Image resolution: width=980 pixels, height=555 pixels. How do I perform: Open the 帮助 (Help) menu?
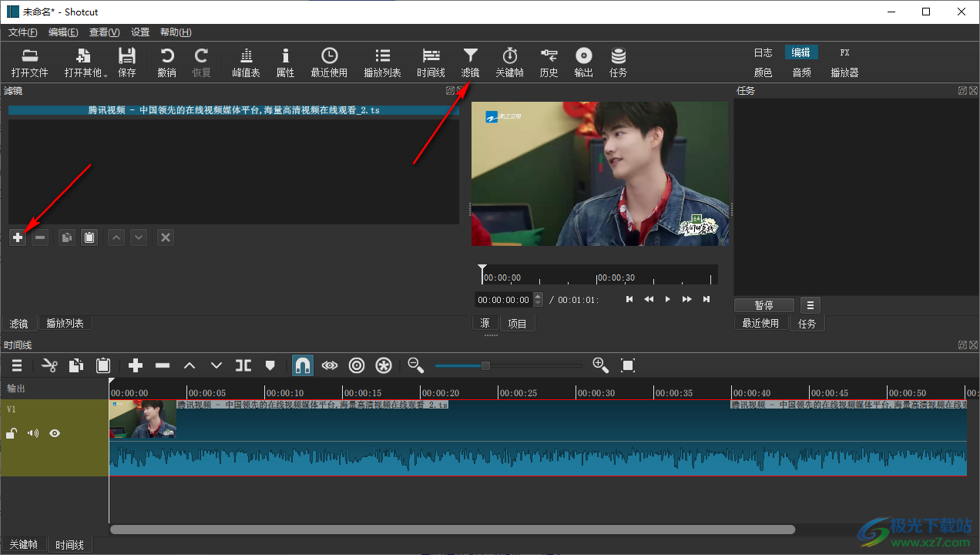(176, 32)
